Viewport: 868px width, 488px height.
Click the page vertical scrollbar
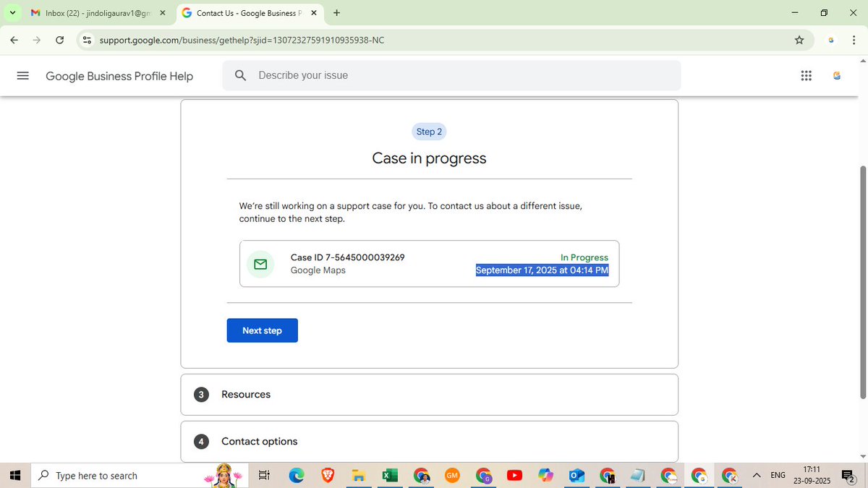pyautogui.click(x=862, y=282)
